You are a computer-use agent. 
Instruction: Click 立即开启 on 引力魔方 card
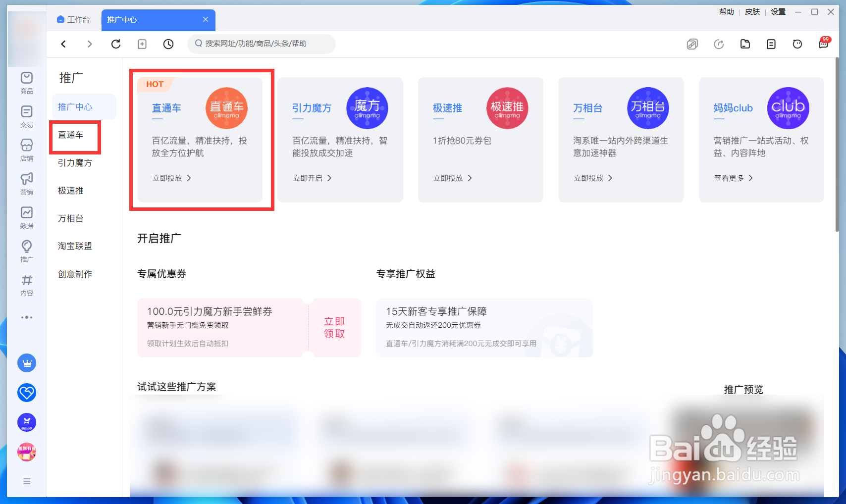(312, 178)
